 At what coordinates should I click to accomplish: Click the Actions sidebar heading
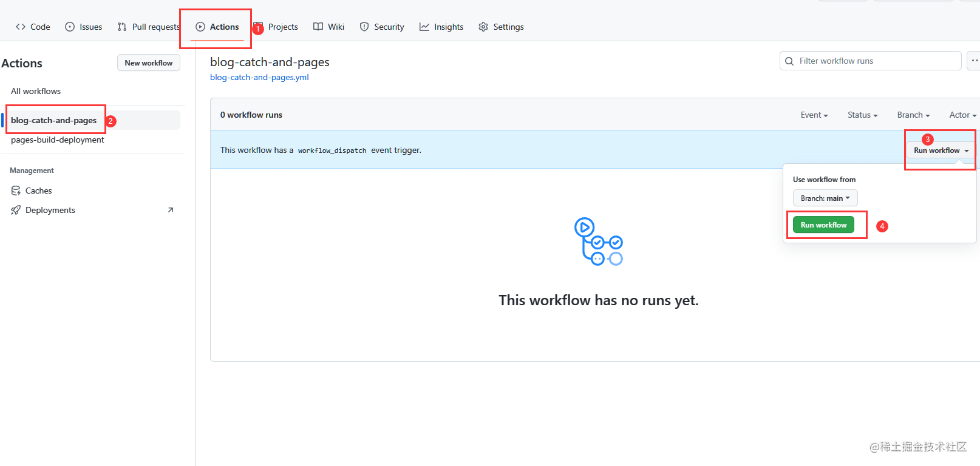click(x=22, y=63)
